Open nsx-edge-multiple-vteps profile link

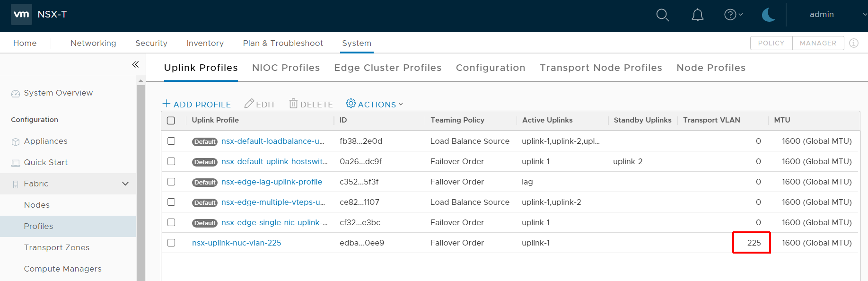tap(273, 202)
